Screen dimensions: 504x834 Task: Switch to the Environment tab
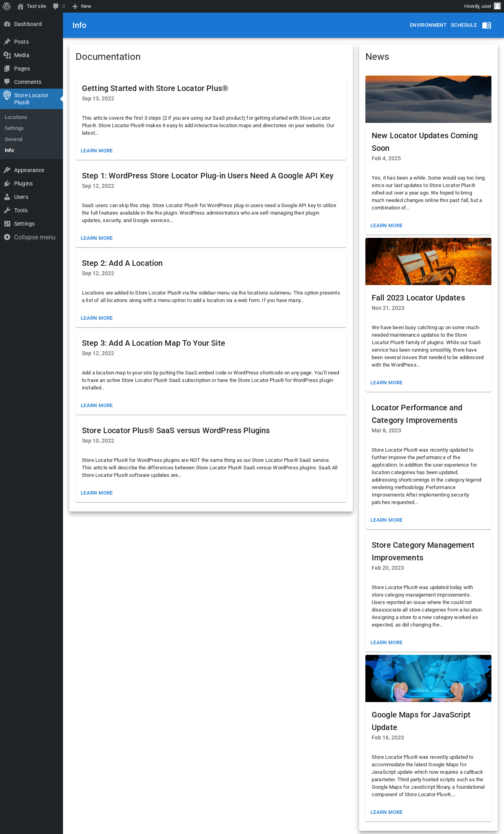point(428,25)
